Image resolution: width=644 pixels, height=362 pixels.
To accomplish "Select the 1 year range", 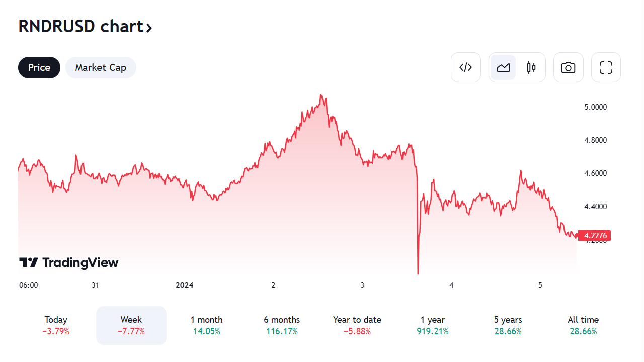I will 433,325.
